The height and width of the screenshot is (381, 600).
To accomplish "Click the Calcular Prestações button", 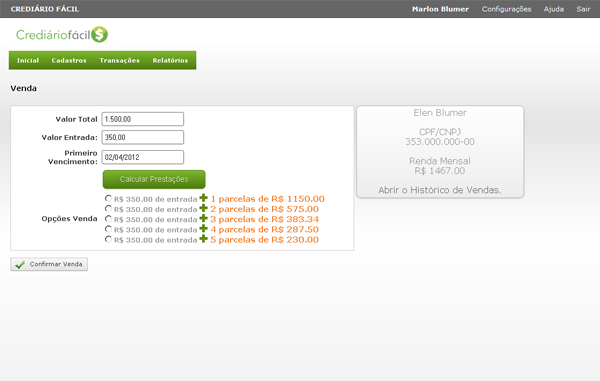I will pos(154,179).
